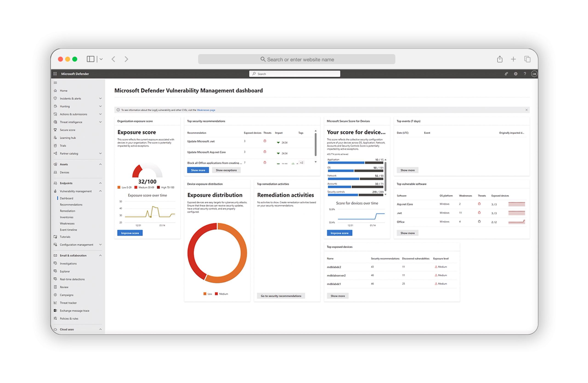Go back with browser back arrow
Screen dimensions: 588x383
[113, 59]
